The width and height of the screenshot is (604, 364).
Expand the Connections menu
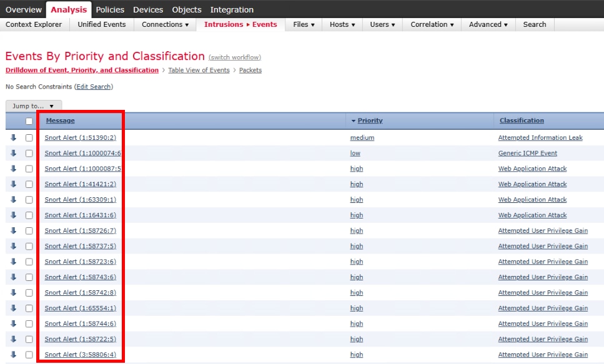click(166, 24)
